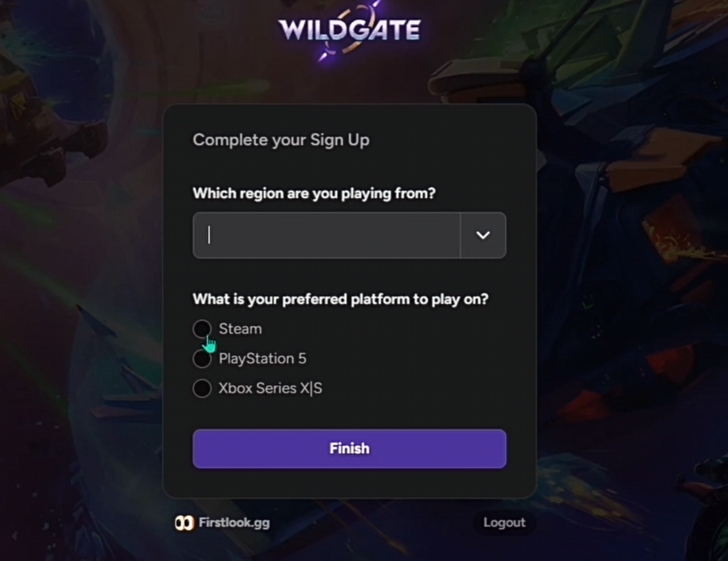Click the blinking text cursor in region box
Screen dimensions: 728x561
[x=209, y=235]
